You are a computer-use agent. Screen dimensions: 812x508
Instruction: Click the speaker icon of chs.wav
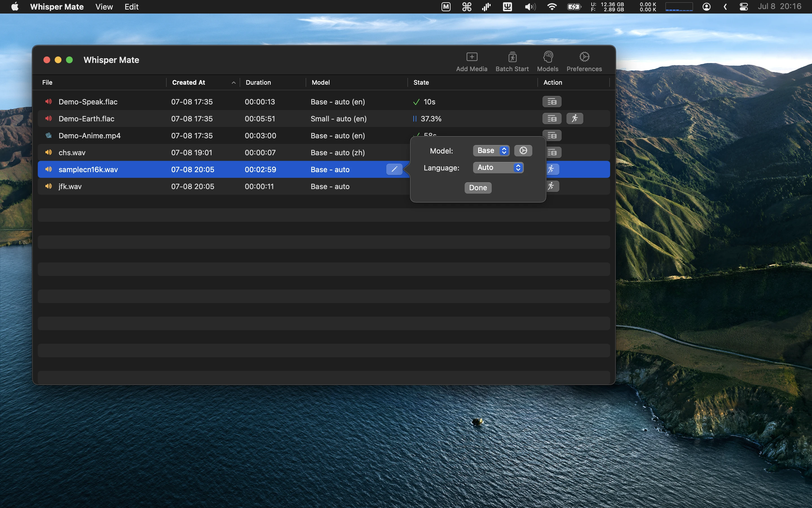(x=49, y=152)
